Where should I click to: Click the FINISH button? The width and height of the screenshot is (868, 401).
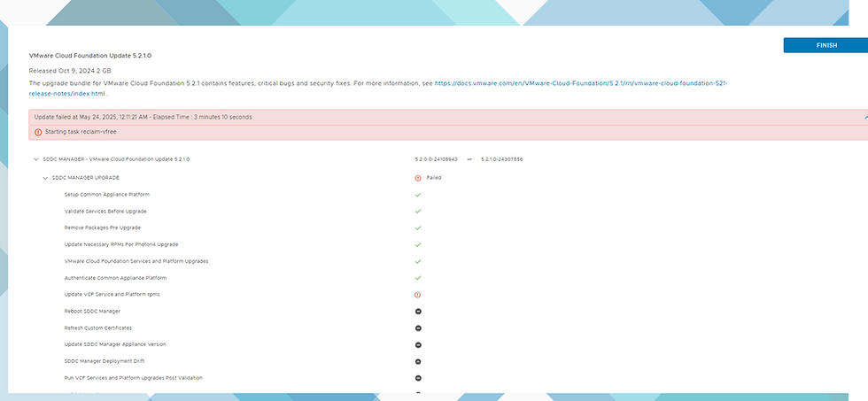pos(825,45)
